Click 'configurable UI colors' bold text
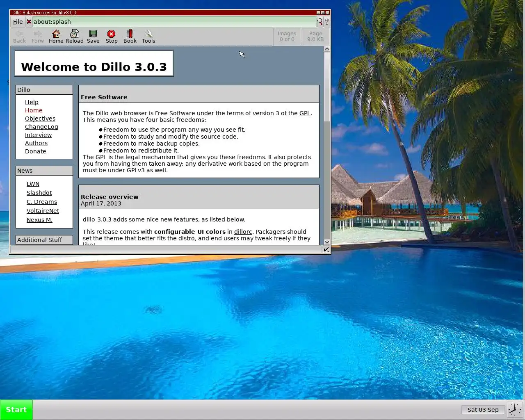 [190, 232]
